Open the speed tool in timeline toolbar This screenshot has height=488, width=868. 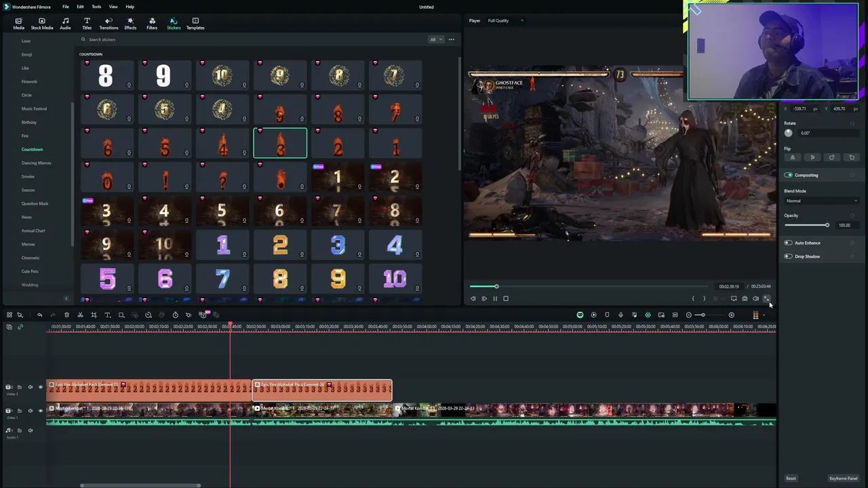[x=149, y=315]
